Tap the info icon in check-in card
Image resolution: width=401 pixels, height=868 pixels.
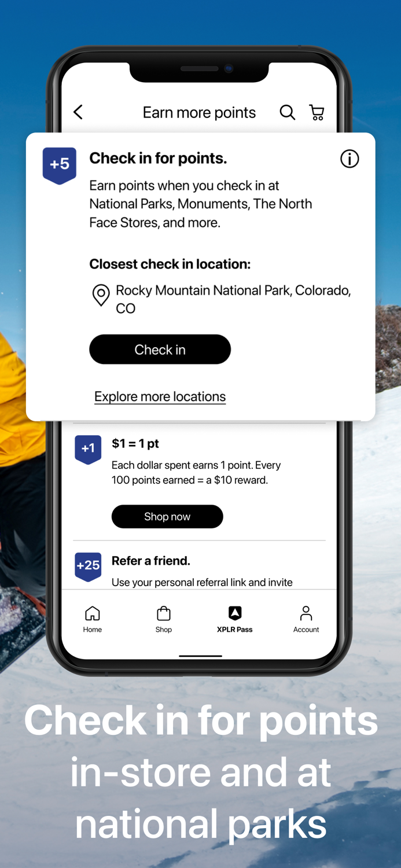pos(350,159)
